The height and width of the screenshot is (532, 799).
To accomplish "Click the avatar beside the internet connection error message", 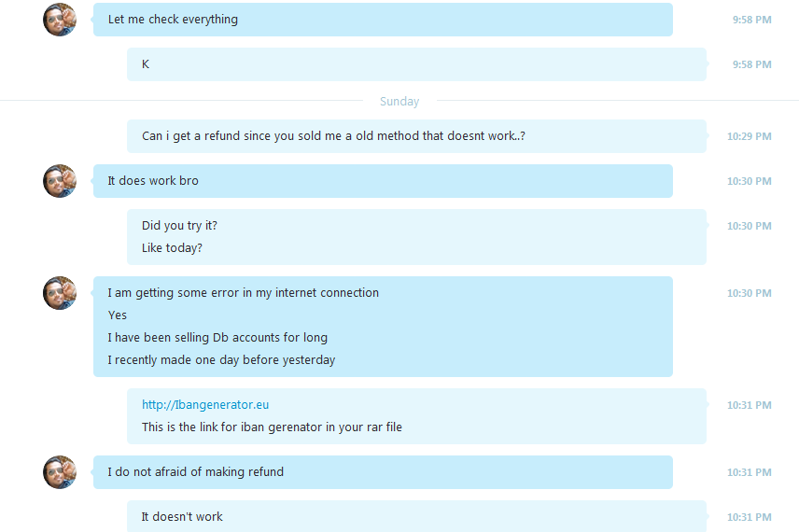I will [60, 293].
